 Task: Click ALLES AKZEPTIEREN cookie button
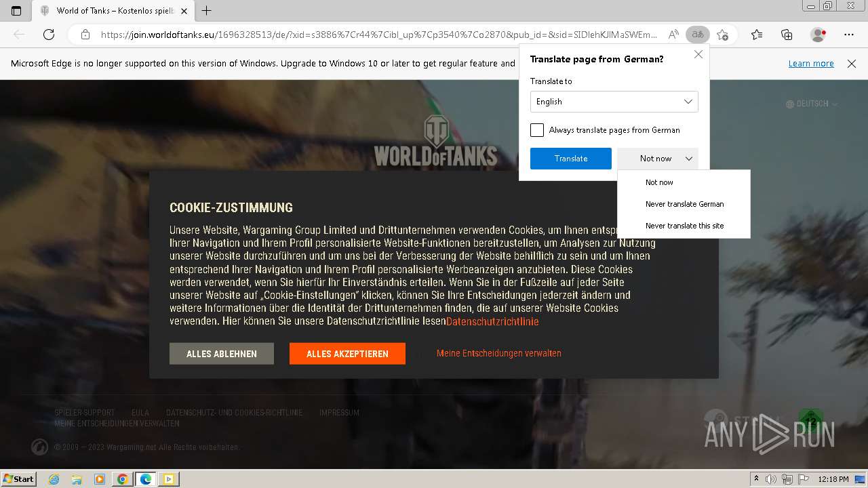(347, 354)
